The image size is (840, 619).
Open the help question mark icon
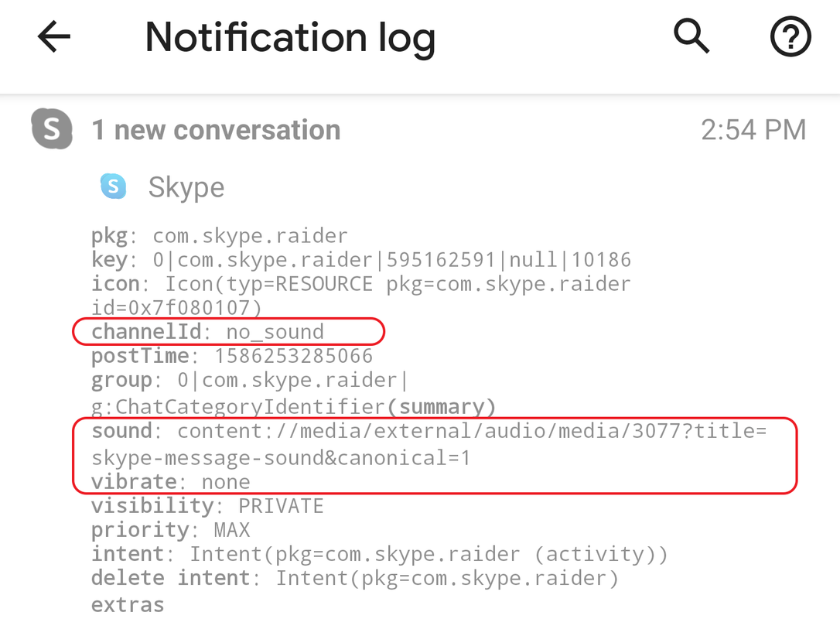[790, 36]
